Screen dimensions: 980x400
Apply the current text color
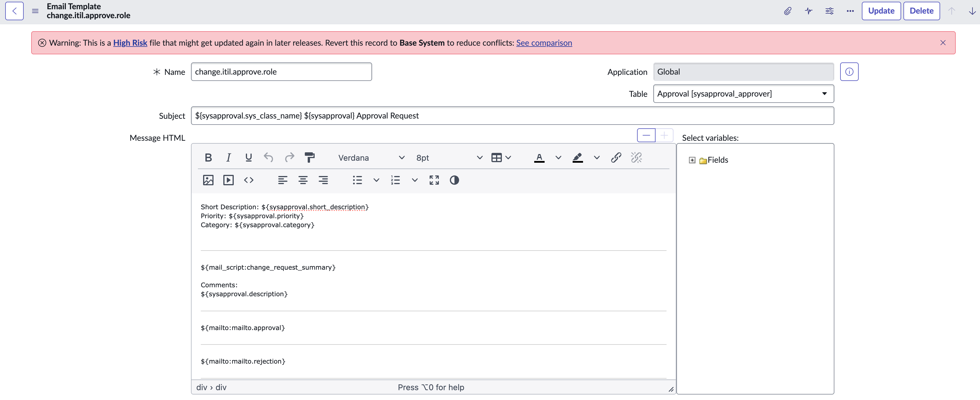pyautogui.click(x=539, y=158)
